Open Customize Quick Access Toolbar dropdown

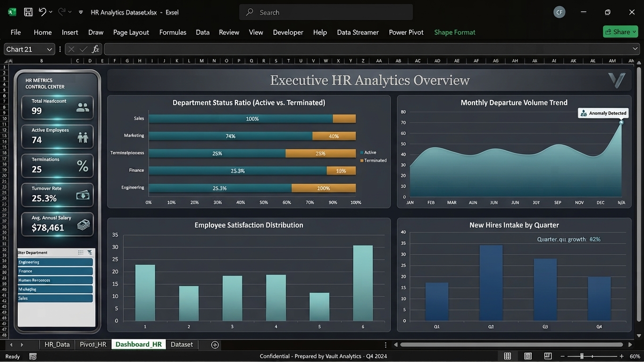(x=81, y=12)
